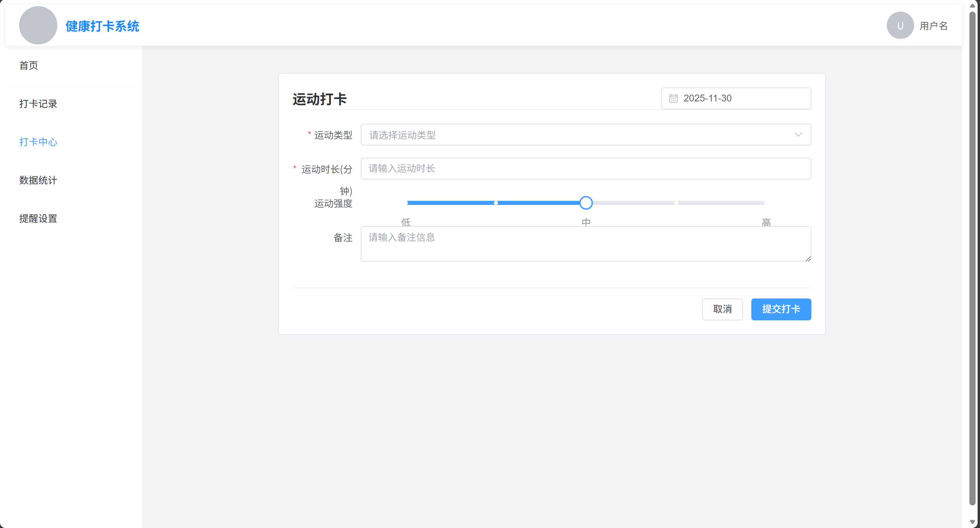980x528 pixels.
Task: Go to 首页 in the sidebar
Action: pos(29,66)
